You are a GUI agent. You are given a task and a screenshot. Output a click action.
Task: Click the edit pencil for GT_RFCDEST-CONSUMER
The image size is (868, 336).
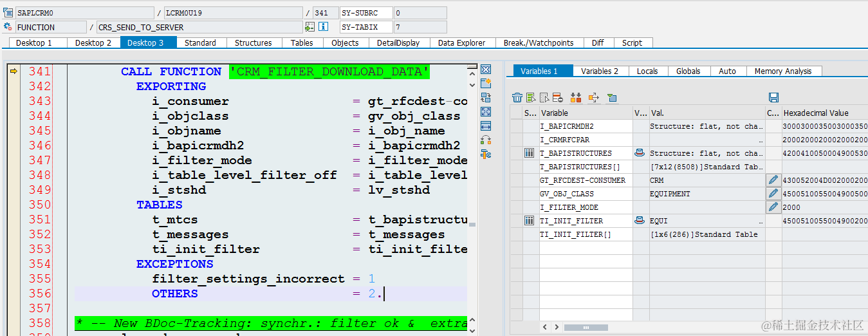pyautogui.click(x=773, y=180)
